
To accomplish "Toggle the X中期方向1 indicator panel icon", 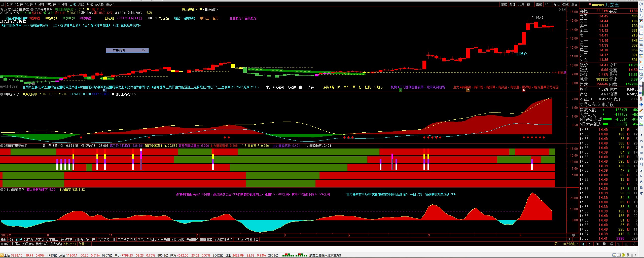I will point(2,94).
